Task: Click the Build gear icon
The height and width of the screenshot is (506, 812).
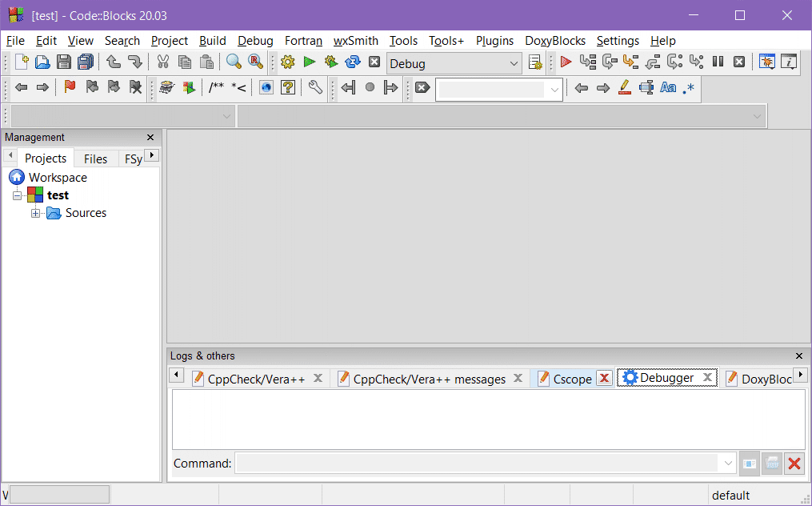Action: [x=288, y=62]
